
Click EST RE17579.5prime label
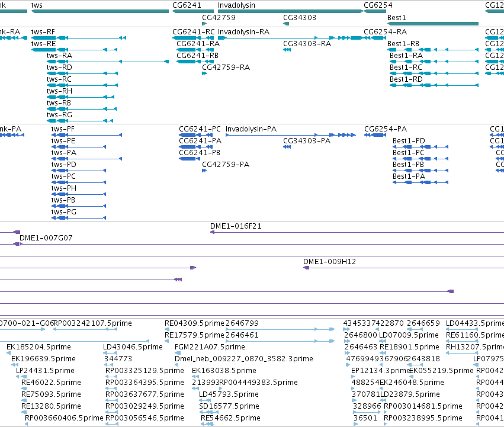point(194,335)
